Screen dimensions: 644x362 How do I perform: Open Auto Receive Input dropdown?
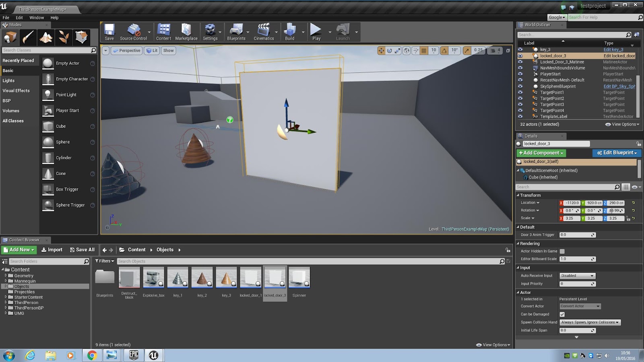tap(577, 276)
